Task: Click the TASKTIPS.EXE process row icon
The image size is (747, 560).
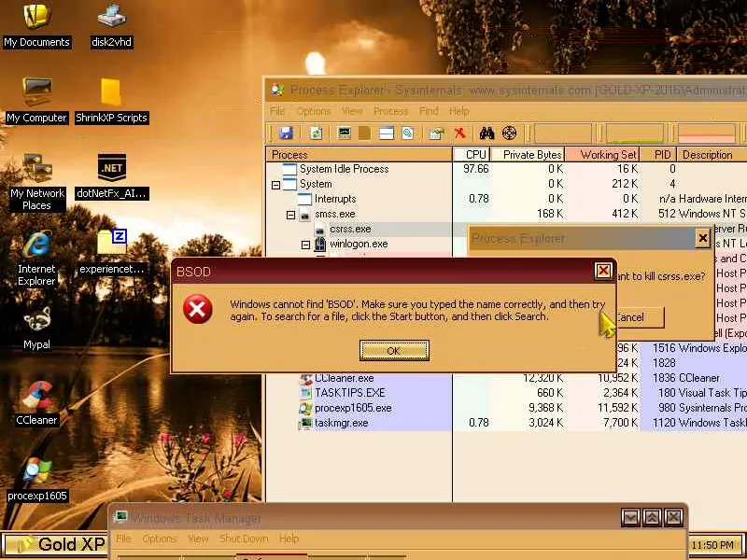Action: (305, 393)
